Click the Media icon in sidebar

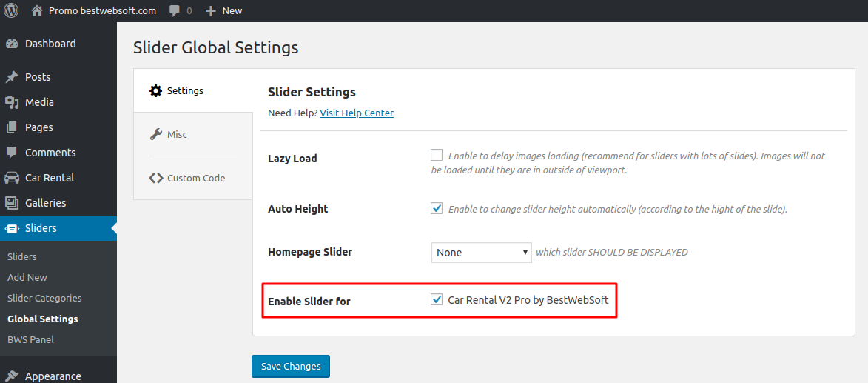[x=12, y=102]
